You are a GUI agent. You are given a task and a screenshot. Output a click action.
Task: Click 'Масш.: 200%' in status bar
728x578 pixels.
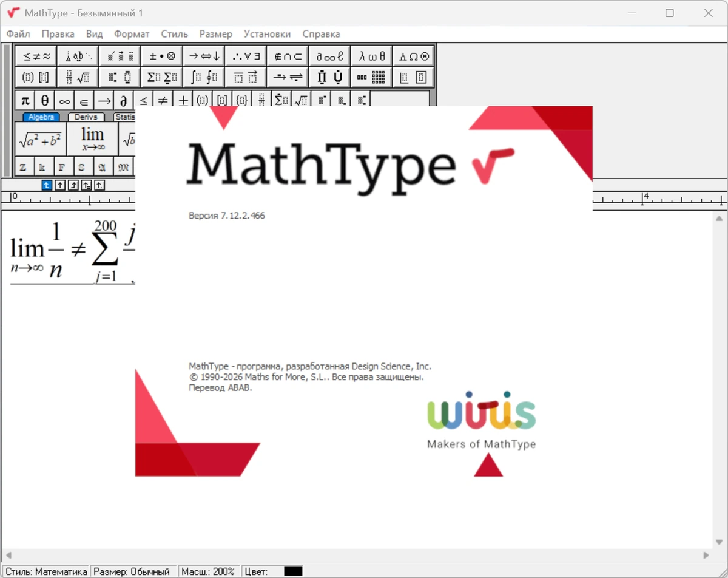click(x=208, y=571)
